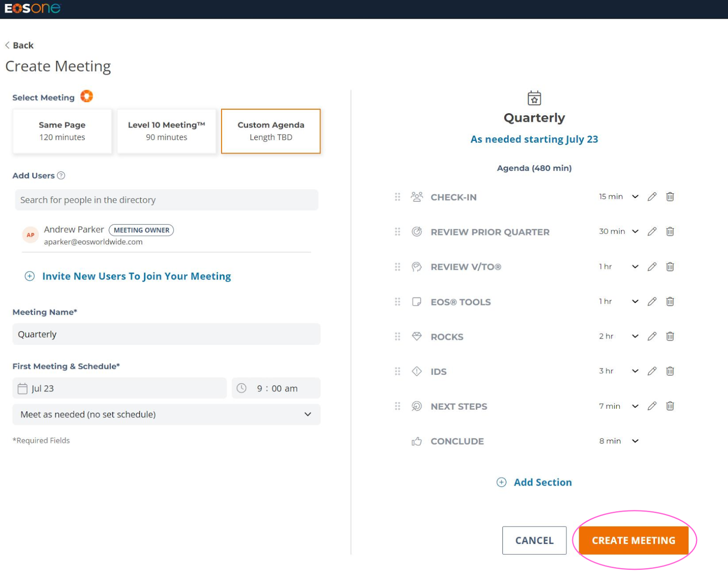Click the Jul 23 date field
The height and width of the screenshot is (577, 728).
click(x=120, y=388)
